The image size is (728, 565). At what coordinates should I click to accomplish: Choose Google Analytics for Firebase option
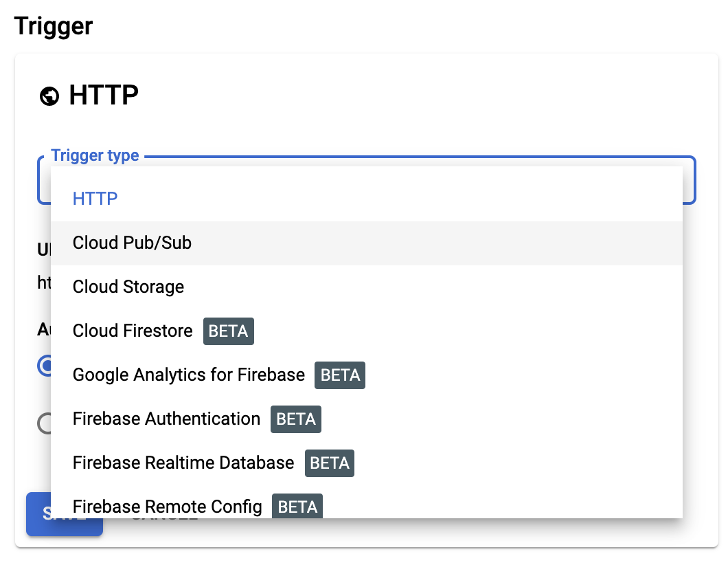pyautogui.click(x=189, y=375)
